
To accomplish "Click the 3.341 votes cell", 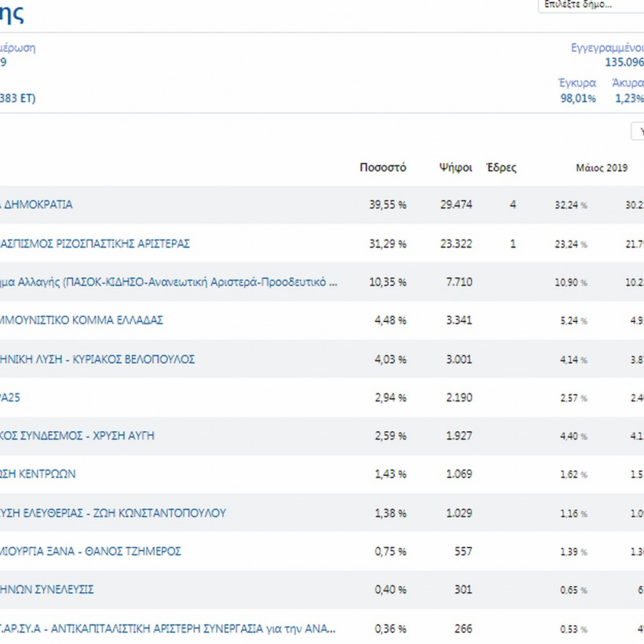I will [459, 320].
